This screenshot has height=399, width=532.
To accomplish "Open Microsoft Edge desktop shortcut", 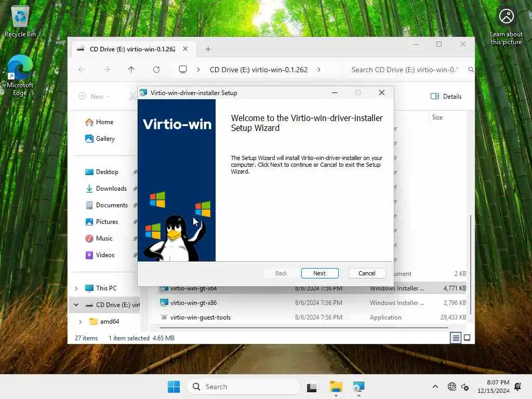I will 20,75.
